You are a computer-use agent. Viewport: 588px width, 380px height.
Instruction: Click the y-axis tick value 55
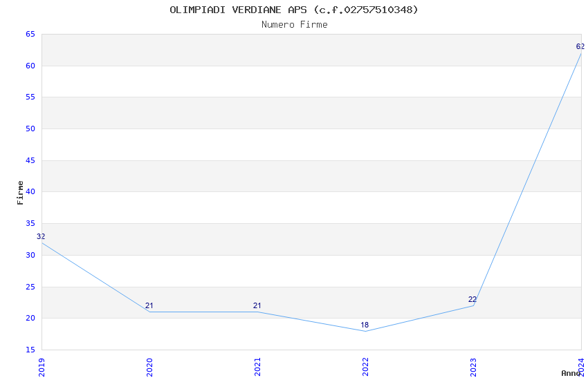pos(30,97)
